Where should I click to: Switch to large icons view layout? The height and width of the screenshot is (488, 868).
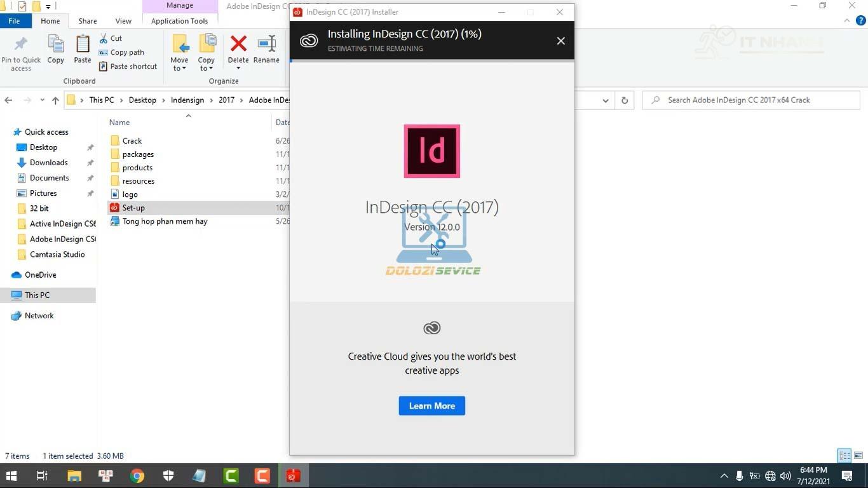tap(858, 456)
